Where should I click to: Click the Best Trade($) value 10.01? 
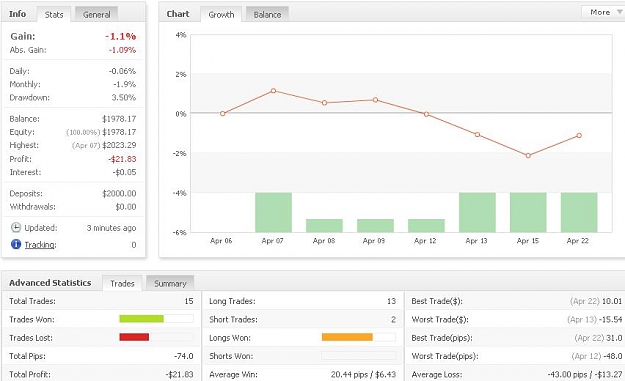[612, 301]
